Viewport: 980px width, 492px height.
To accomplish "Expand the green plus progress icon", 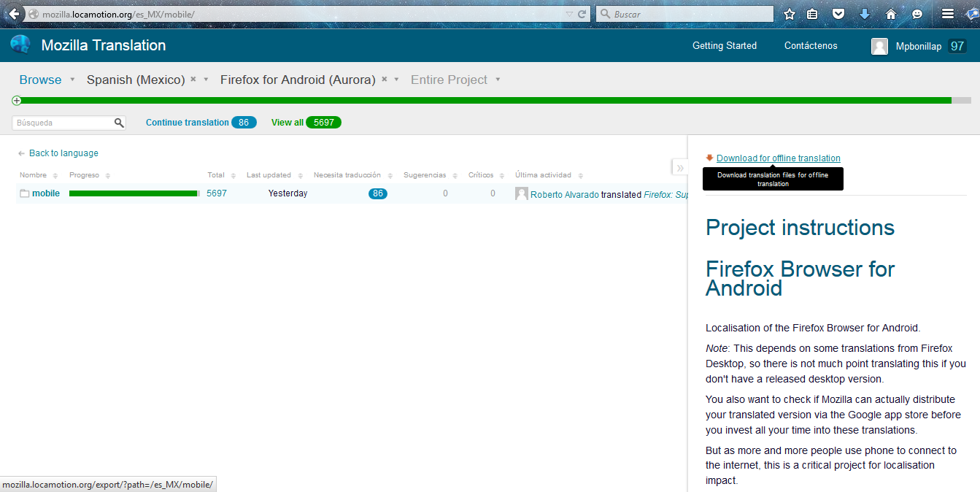I will (x=17, y=100).
